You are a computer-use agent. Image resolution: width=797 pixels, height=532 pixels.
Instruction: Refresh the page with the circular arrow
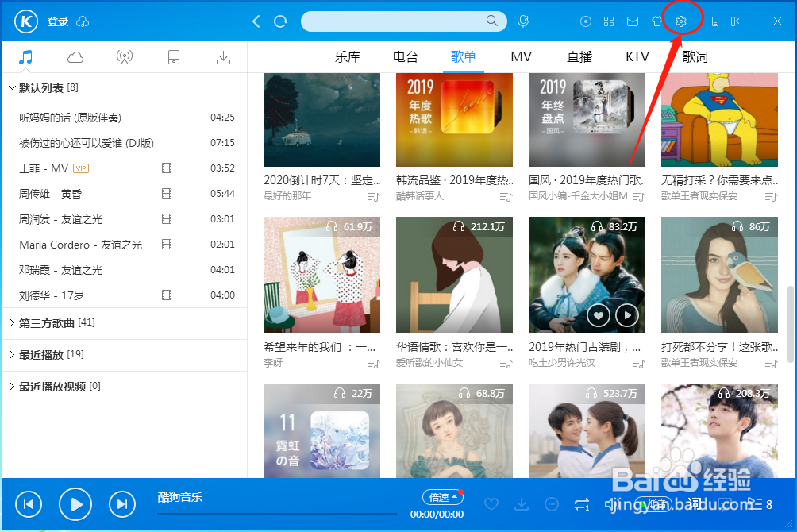pyautogui.click(x=280, y=21)
